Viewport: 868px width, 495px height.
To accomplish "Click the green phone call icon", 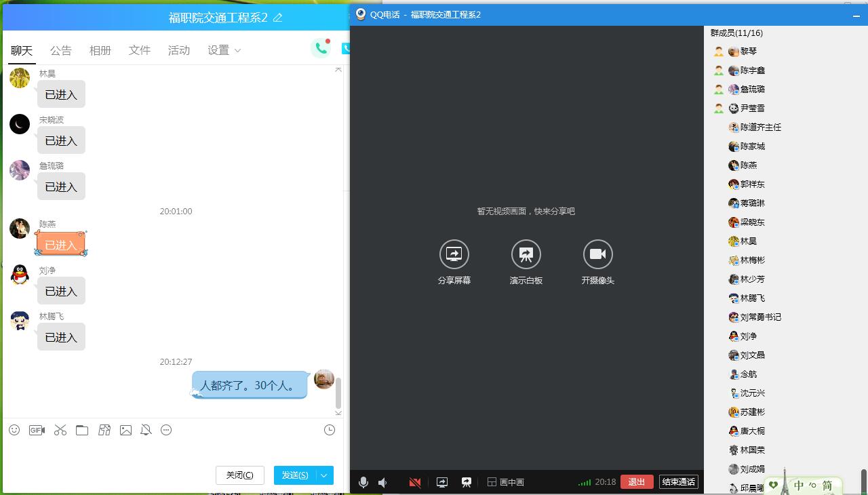I will [x=320, y=48].
